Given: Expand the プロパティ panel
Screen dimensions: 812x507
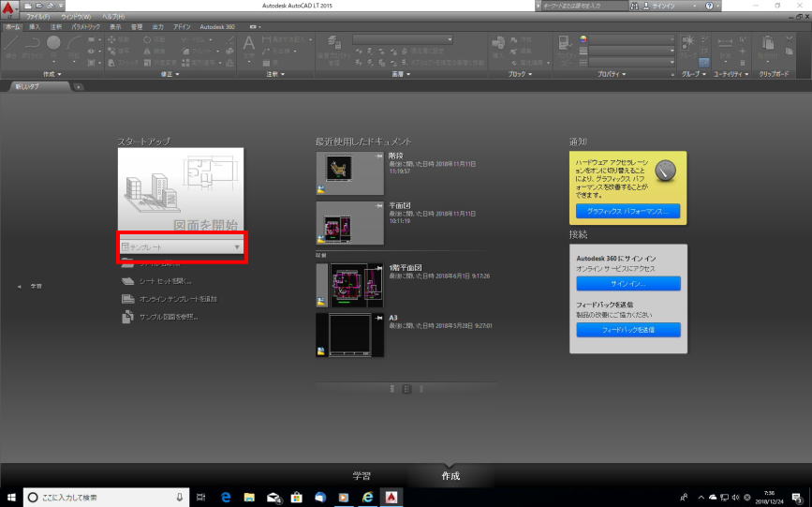Looking at the screenshot, I should pos(612,74).
